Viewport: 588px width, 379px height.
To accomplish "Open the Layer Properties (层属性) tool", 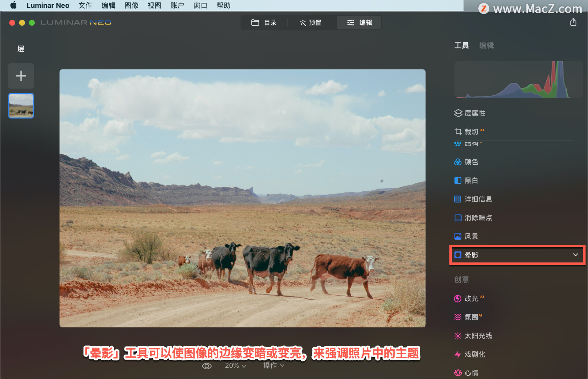I will click(x=470, y=113).
